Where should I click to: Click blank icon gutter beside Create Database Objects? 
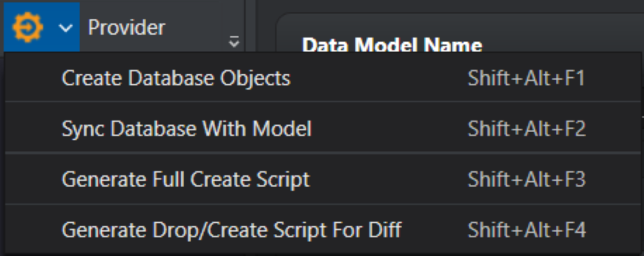31,78
